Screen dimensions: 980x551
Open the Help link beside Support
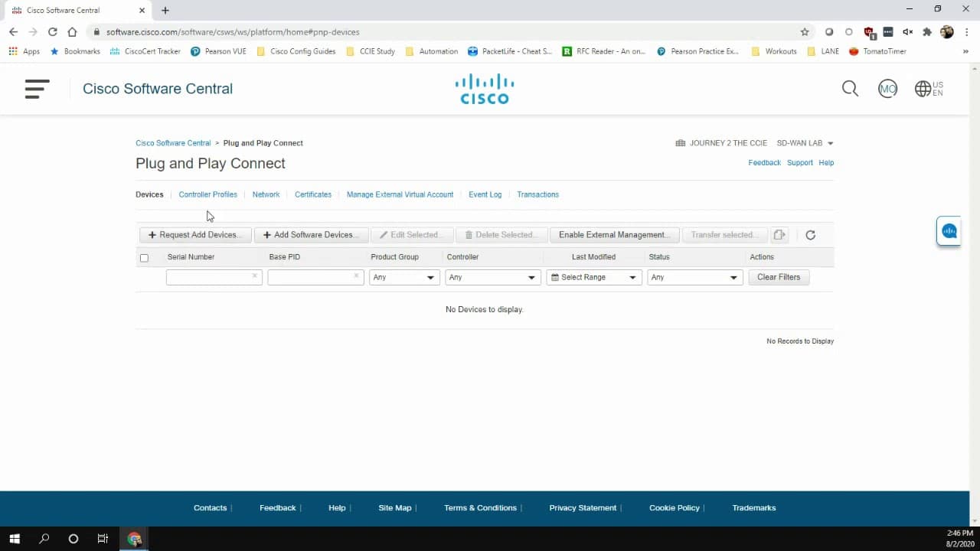tap(826, 163)
